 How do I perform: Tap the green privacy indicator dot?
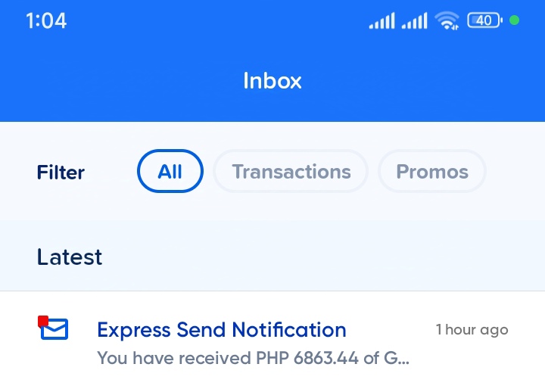[515, 20]
